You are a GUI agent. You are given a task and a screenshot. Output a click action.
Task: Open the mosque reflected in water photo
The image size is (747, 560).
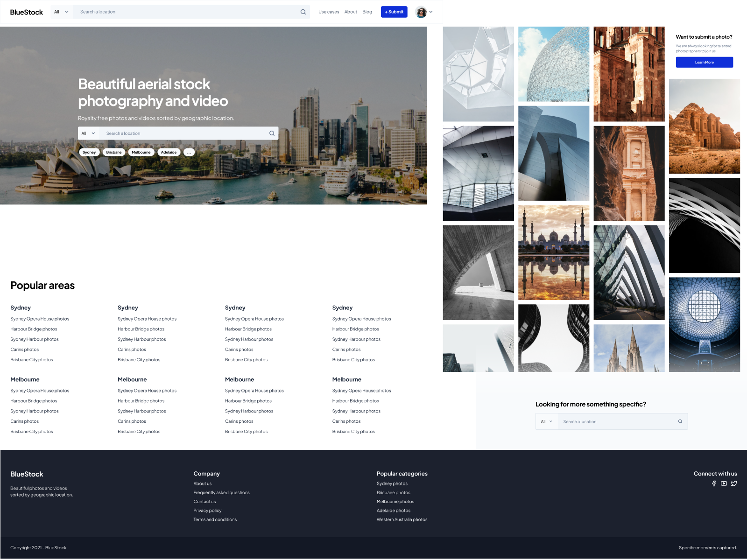(x=554, y=252)
